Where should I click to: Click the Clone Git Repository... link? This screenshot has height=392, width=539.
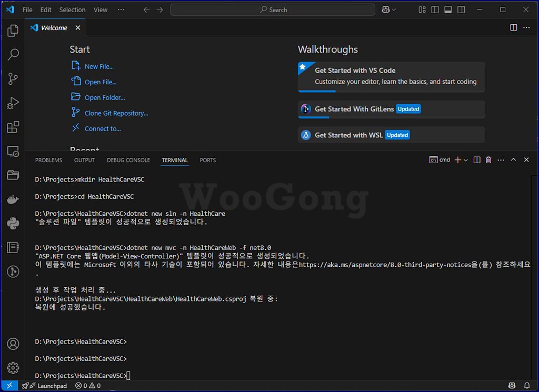116,113
